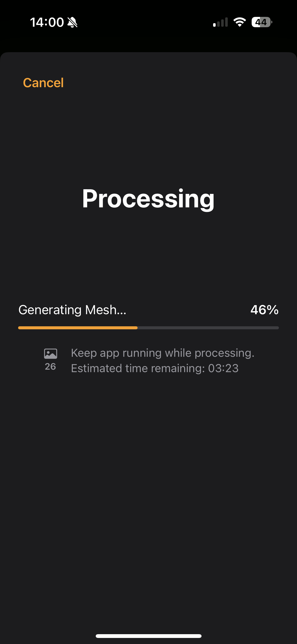Click the gray unfilled progress bar portion
The width and height of the screenshot is (297, 644).
(208, 328)
